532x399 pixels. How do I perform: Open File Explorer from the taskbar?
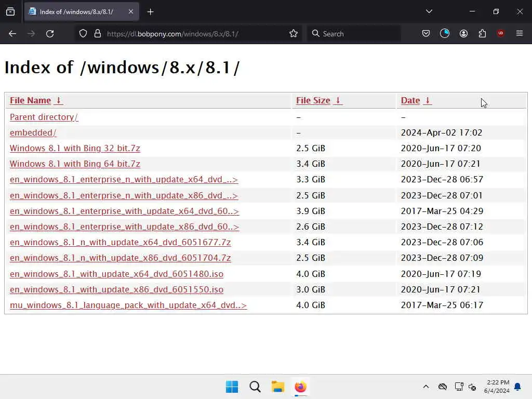click(277, 387)
